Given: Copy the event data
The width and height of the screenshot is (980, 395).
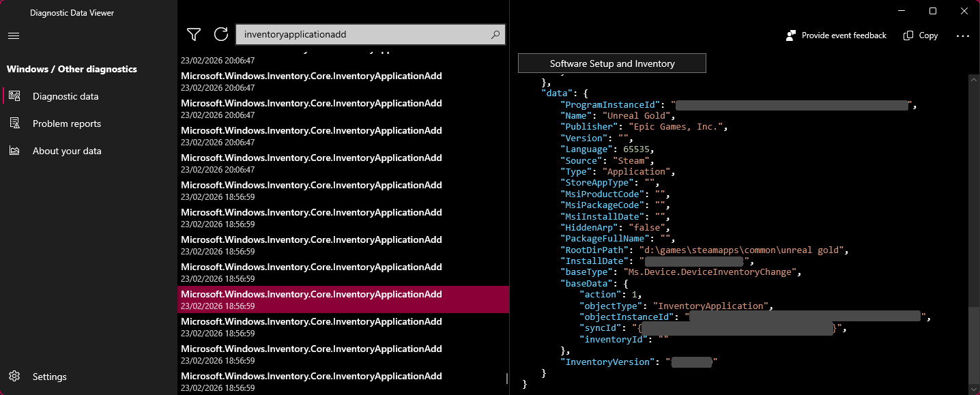Looking at the screenshot, I should 921,35.
